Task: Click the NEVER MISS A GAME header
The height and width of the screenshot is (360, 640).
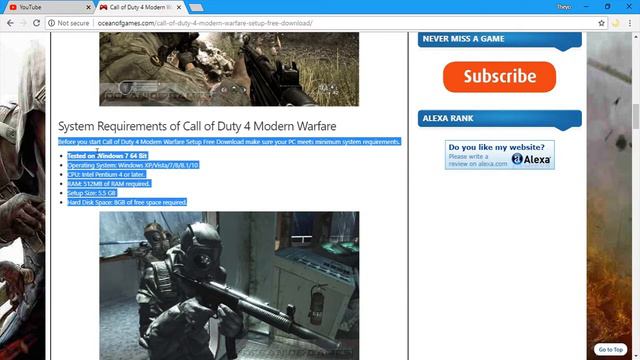Action: [x=500, y=39]
